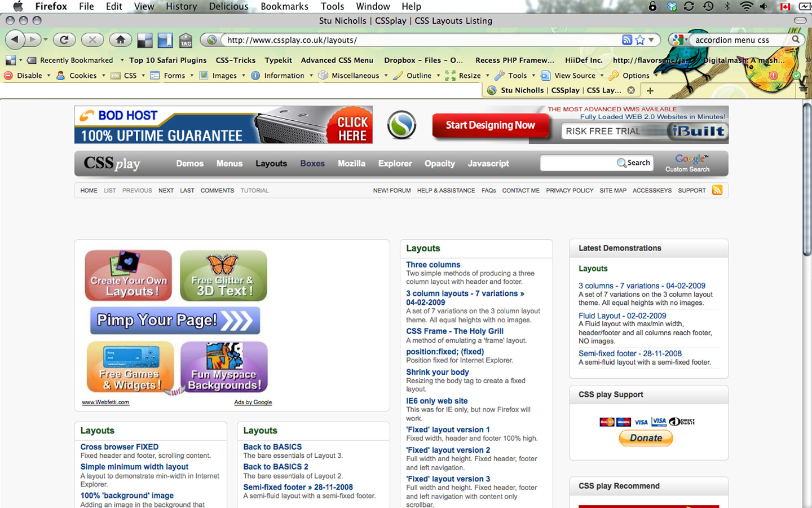Click the red error indicator in toolbar

pyautogui.click(x=773, y=75)
